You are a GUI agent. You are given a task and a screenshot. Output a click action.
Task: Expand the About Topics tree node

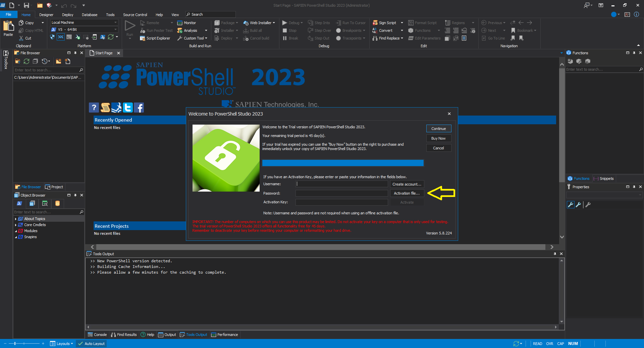[x=16, y=219]
